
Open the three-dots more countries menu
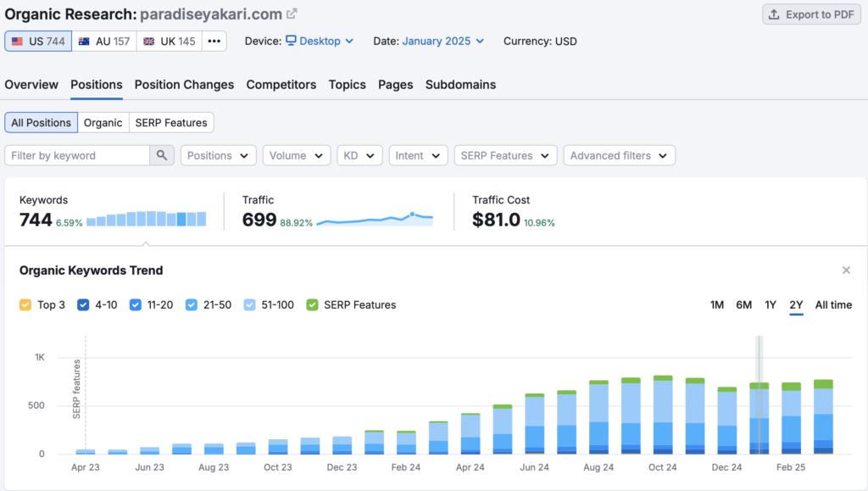[x=214, y=41]
